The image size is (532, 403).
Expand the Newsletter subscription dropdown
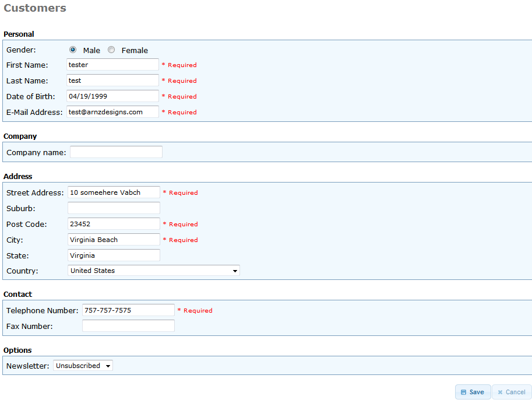(83, 366)
